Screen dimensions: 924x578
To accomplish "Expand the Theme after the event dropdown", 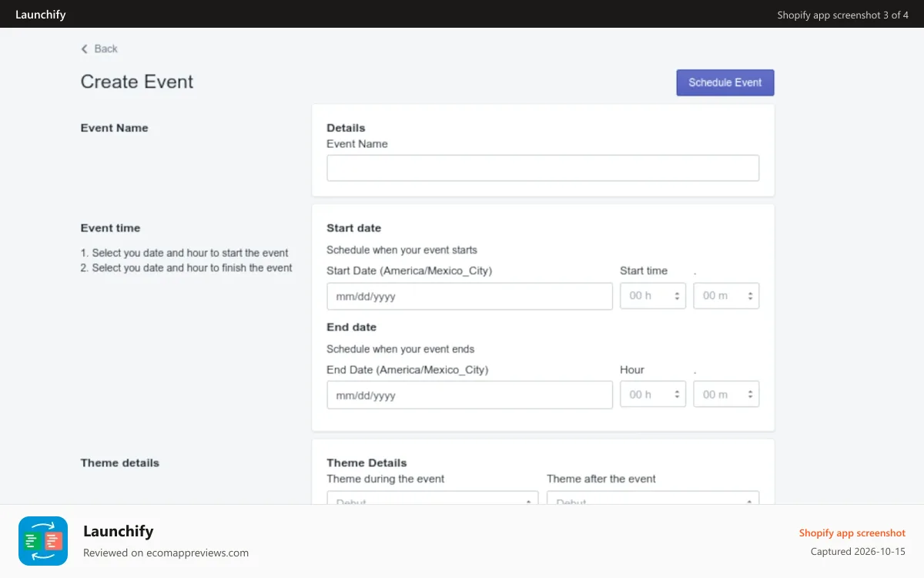I will pyautogui.click(x=653, y=499).
